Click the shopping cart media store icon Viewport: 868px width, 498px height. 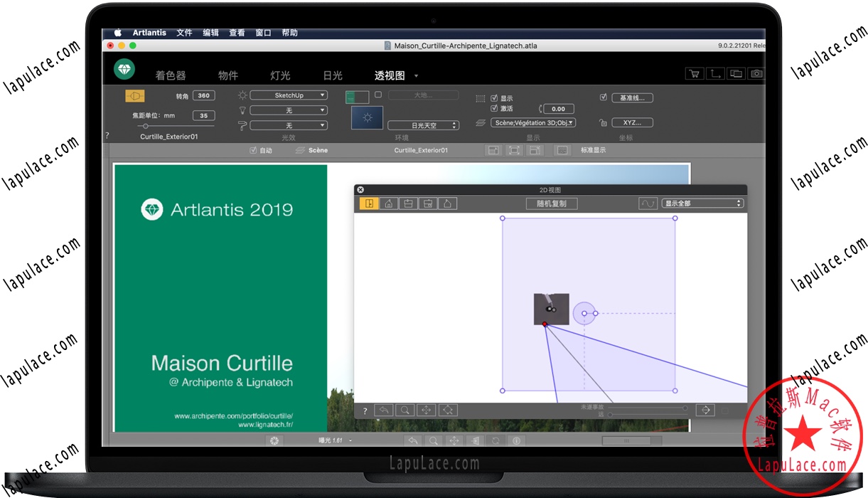[x=695, y=73]
